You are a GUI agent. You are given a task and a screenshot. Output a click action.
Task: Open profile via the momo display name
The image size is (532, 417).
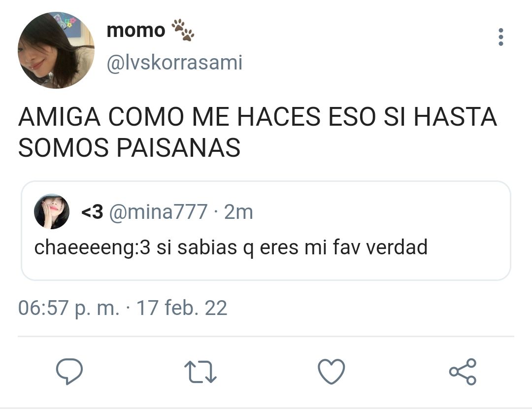pyautogui.click(x=136, y=30)
